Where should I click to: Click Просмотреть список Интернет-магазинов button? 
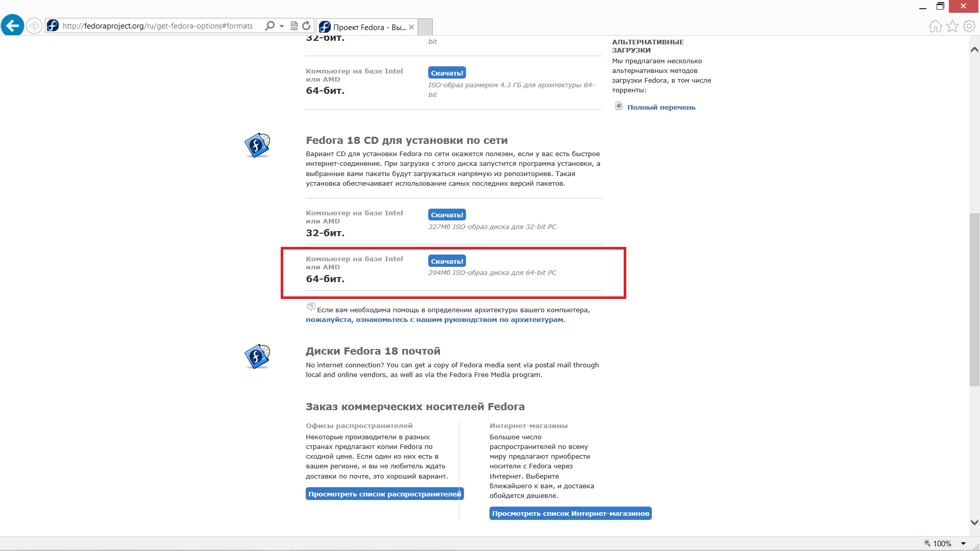point(571,513)
